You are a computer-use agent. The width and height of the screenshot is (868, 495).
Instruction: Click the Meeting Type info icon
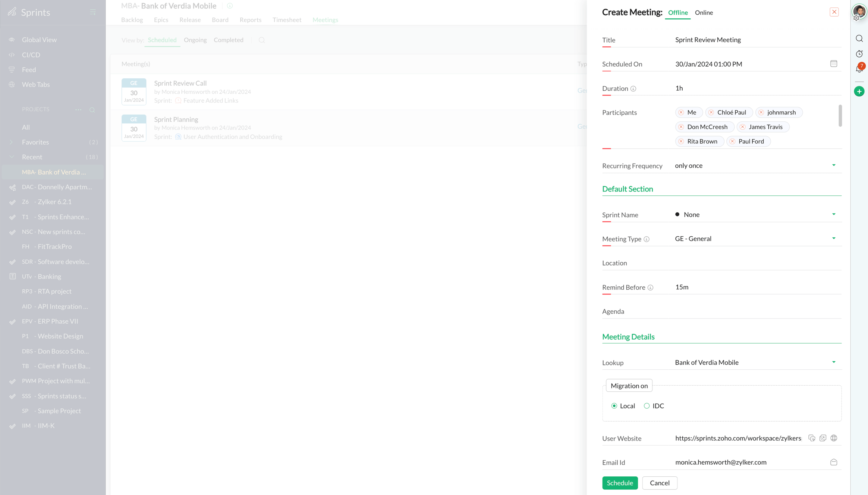click(646, 239)
